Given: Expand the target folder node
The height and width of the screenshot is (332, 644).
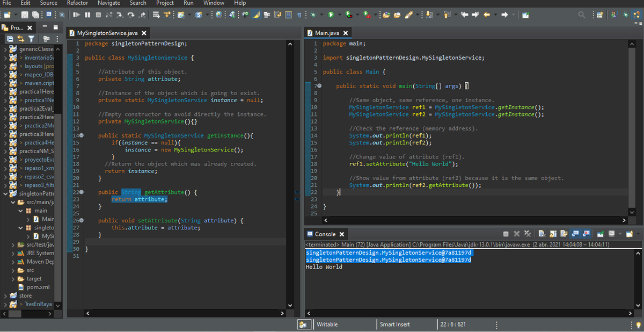Looking at the screenshot, I should tap(14, 279).
